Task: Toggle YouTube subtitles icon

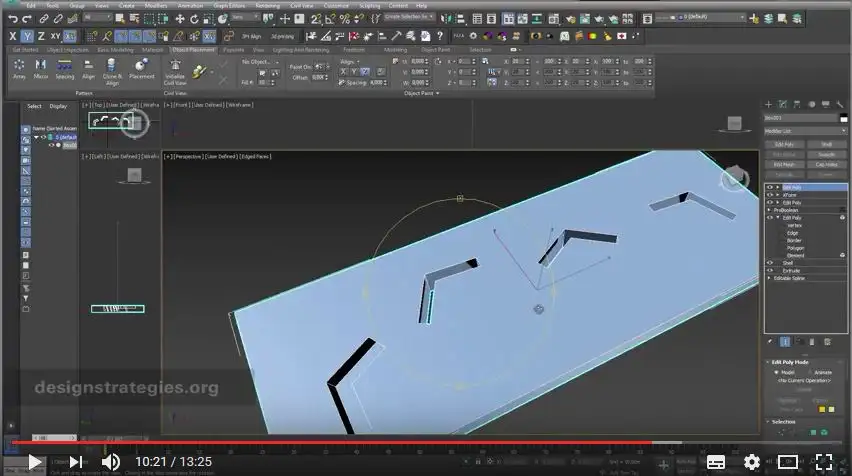Action: pos(716,462)
